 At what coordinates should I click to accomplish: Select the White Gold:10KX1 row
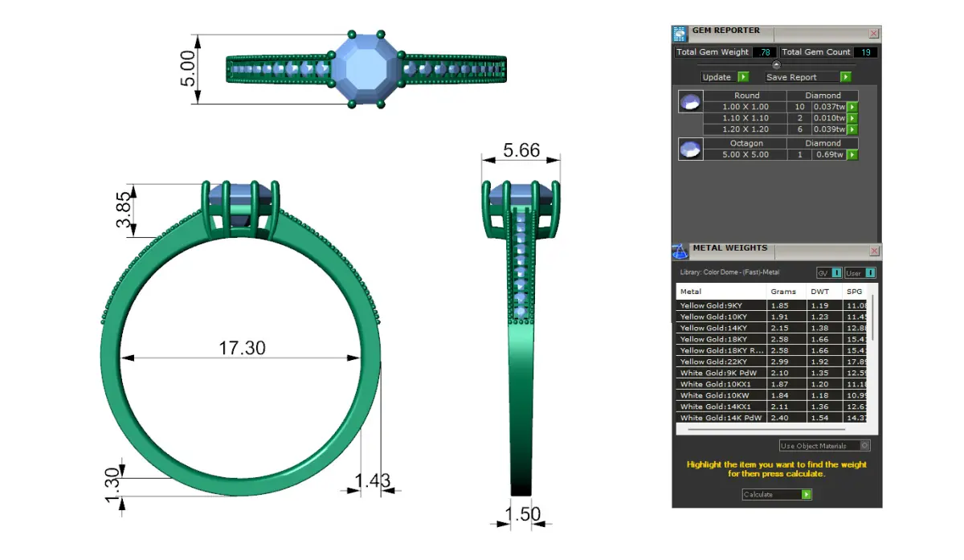773,384
